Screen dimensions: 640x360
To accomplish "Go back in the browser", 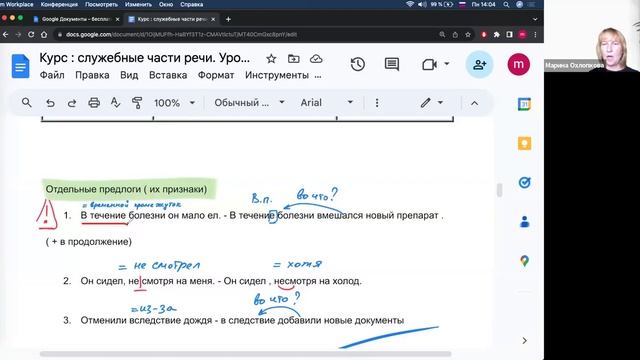I will 5,35.
